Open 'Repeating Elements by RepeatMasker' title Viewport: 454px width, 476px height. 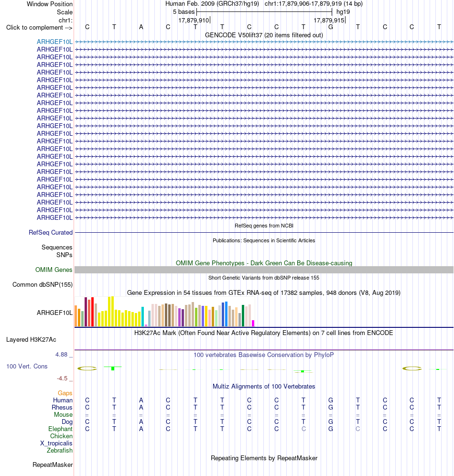tap(264, 458)
